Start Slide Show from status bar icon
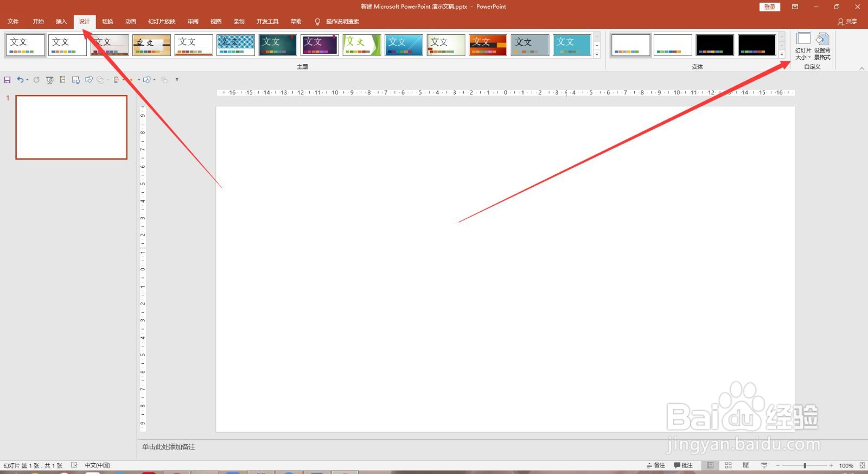Image resolution: width=868 pixels, height=474 pixels. (764, 466)
